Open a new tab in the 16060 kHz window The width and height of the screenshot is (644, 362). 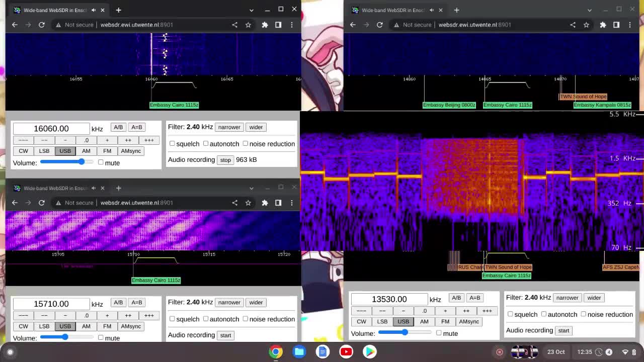[x=118, y=10]
